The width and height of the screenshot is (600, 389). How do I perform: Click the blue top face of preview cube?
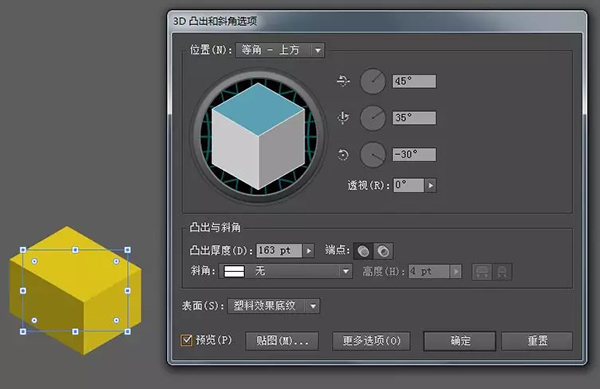tap(258, 109)
